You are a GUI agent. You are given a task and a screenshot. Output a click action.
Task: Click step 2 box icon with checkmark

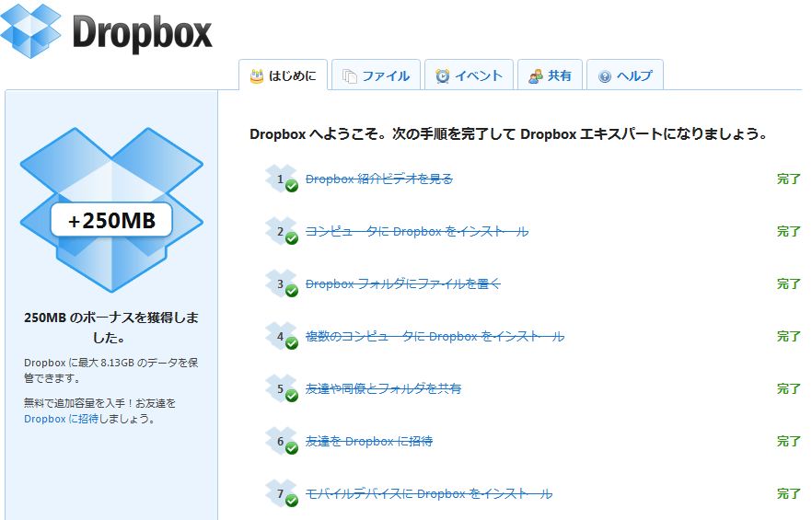(282, 231)
